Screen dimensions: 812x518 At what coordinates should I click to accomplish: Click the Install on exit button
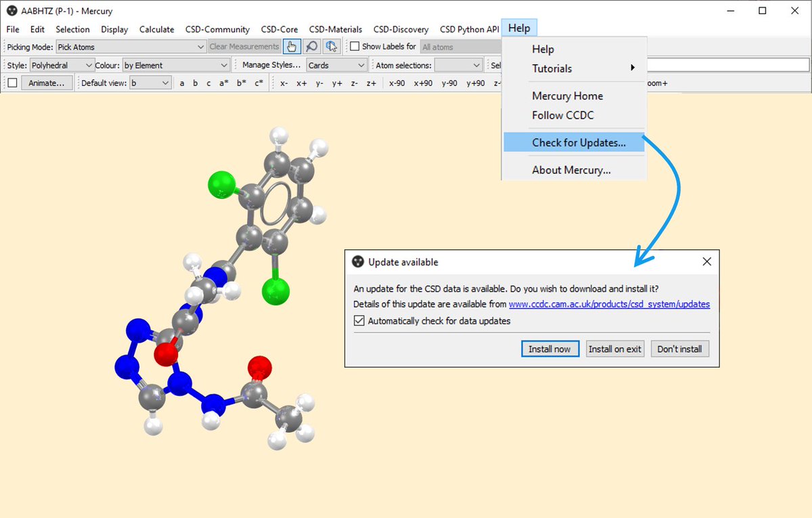click(x=614, y=349)
